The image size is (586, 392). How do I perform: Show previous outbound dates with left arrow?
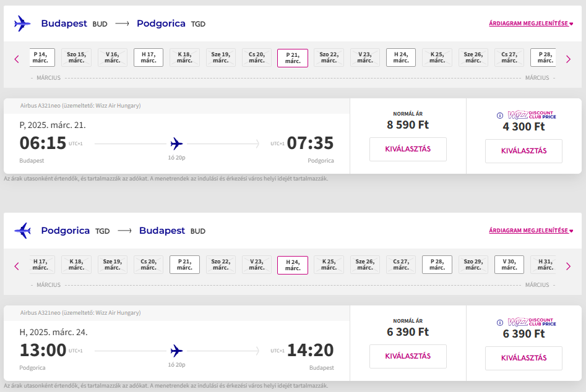click(17, 59)
